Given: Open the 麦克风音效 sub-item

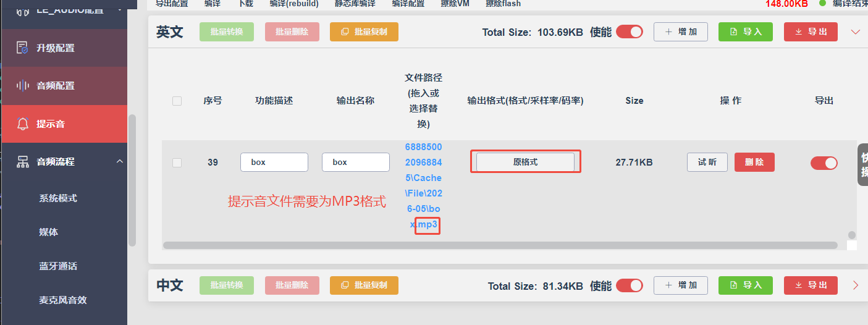Looking at the screenshot, I should (63, 300).
